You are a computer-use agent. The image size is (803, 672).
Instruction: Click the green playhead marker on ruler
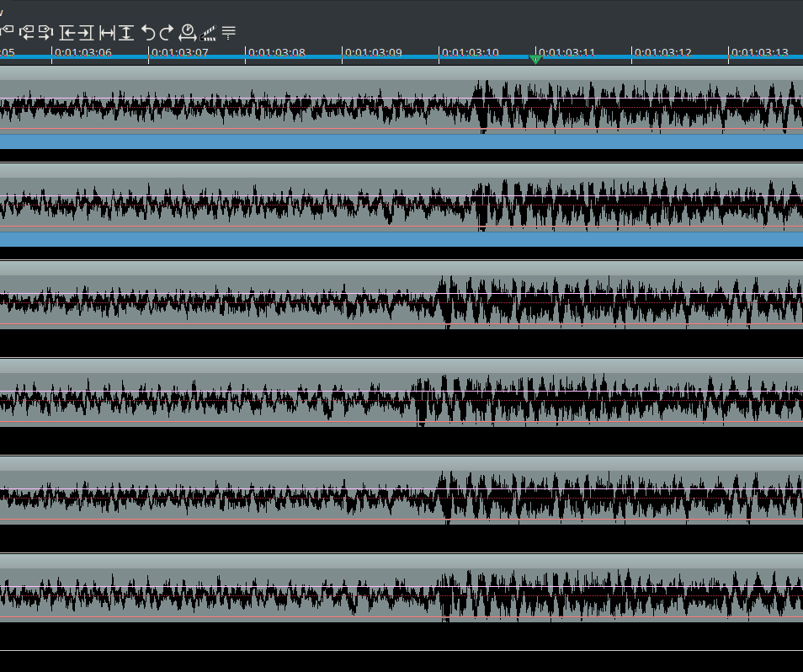(x=535, y=58)
